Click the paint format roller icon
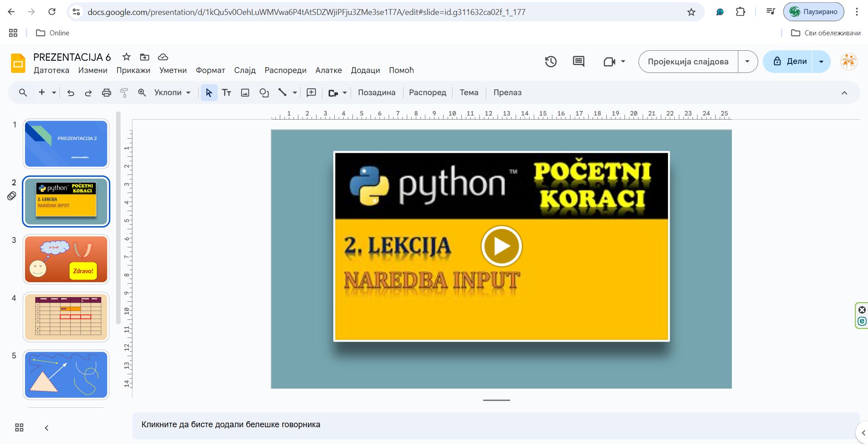Image resolution: width=868 pixels, height=444 pixels. [124, 93]
